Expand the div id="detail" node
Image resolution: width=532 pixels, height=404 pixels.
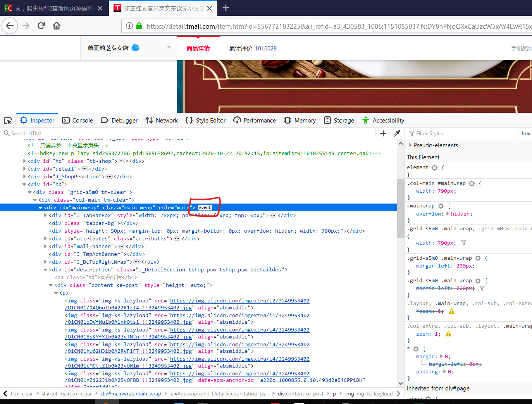24,169
